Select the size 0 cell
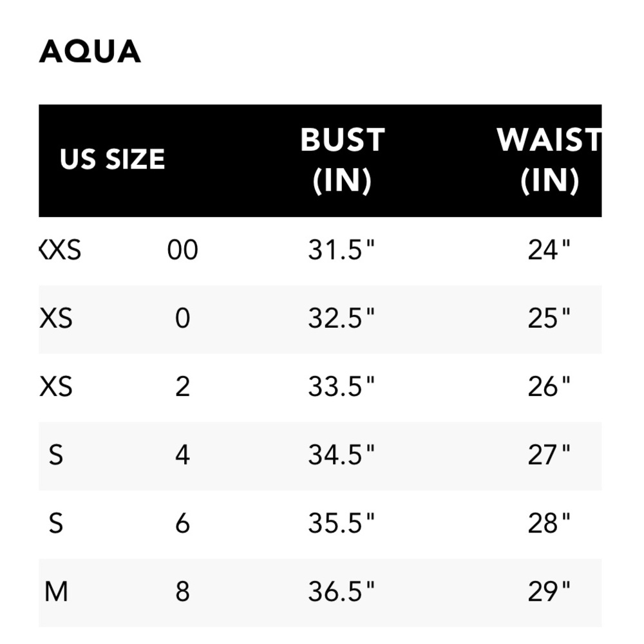Screen dimensions: 644x644 click(183, 318)
